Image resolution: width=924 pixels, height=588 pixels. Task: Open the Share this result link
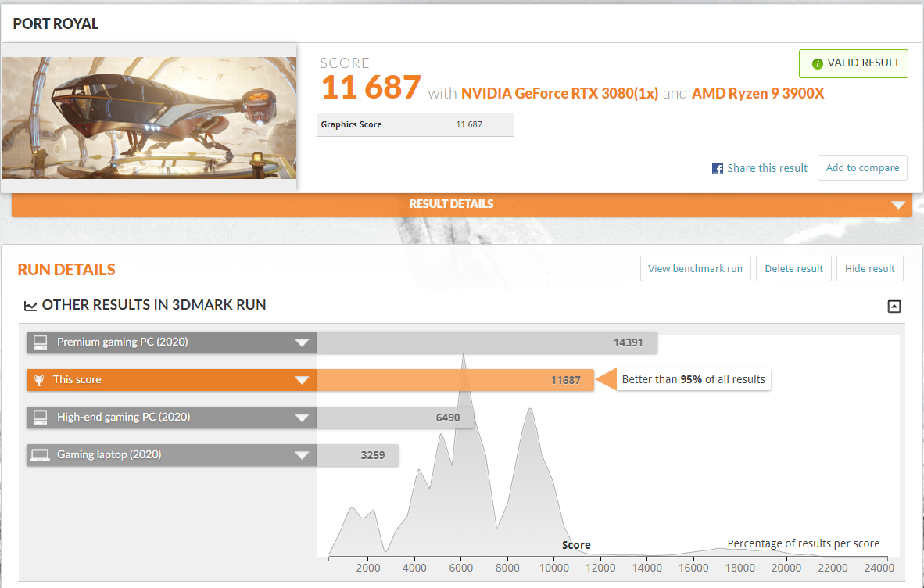[x=767, y=169]
